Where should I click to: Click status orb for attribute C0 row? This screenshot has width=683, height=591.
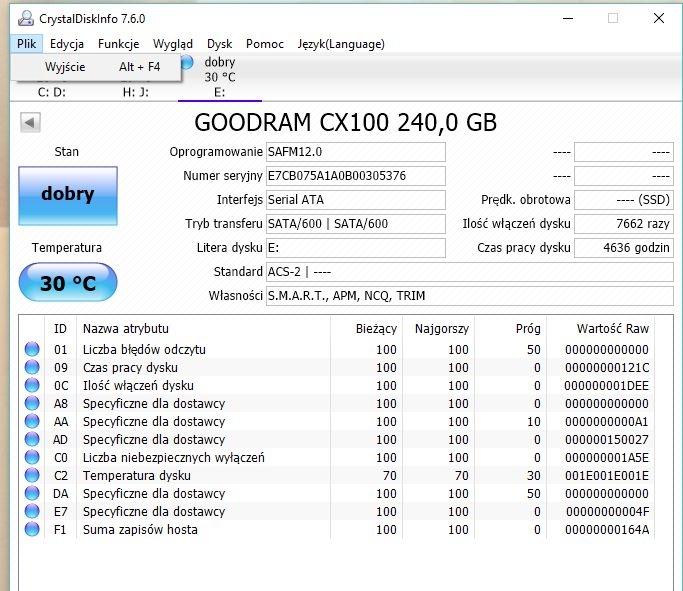[x=32, y=457]
